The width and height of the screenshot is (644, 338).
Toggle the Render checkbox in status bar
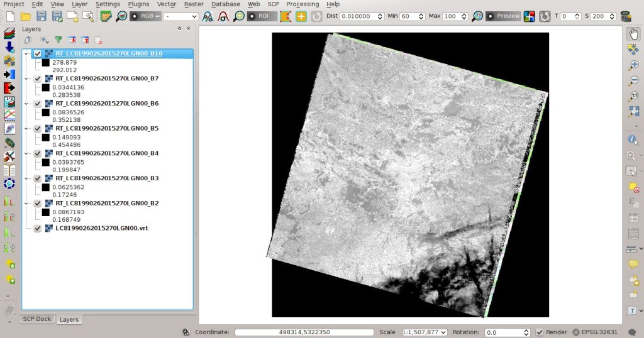[539, 332]
